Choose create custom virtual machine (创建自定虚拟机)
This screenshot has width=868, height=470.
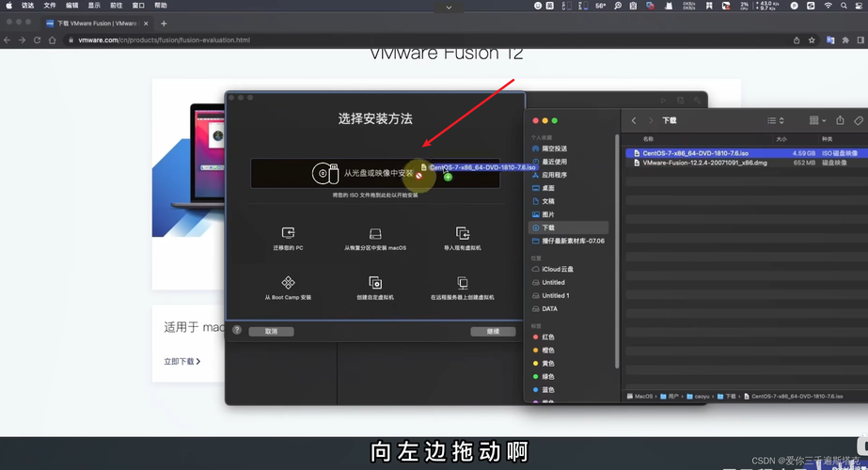tap(375, 288)
